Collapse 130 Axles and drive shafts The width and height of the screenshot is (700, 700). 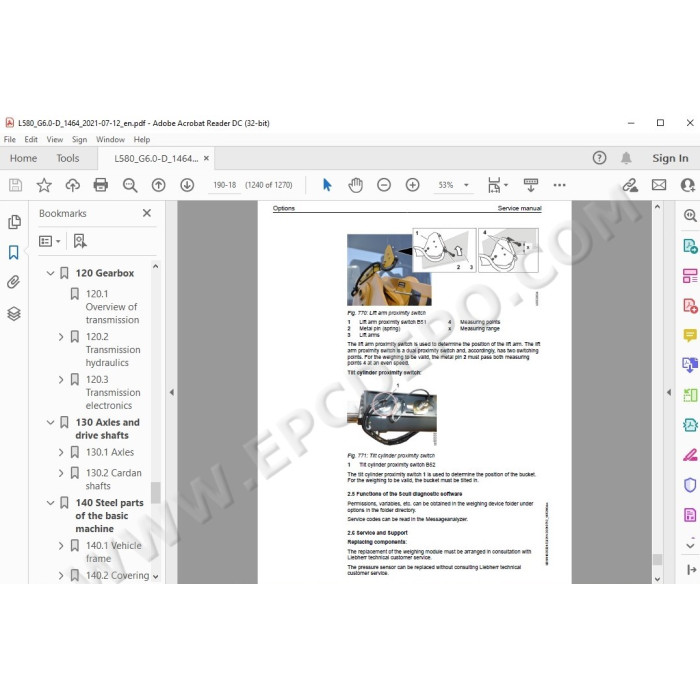(50, 422)
